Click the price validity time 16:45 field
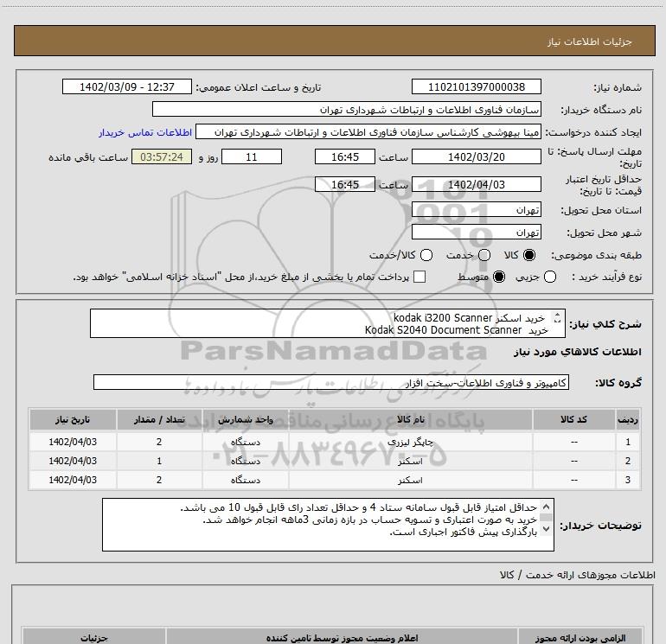The height and width of the screenshot is (644, 666). [345, 185]
